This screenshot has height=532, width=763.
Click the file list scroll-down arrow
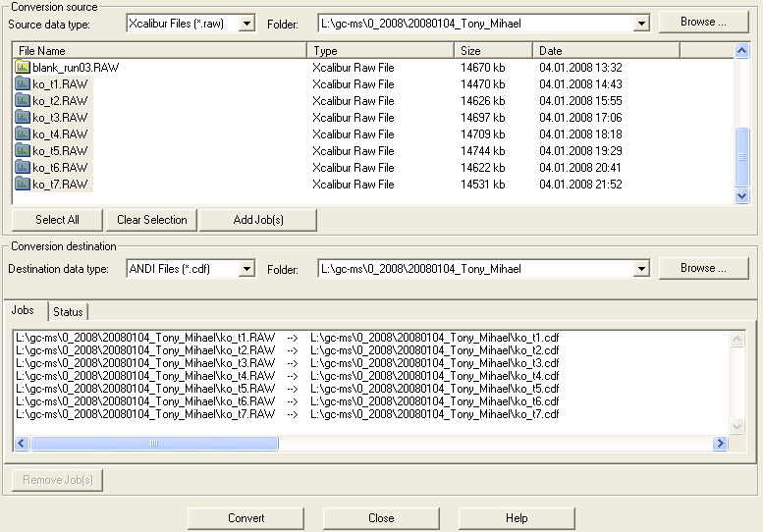[x=741, y=196]
